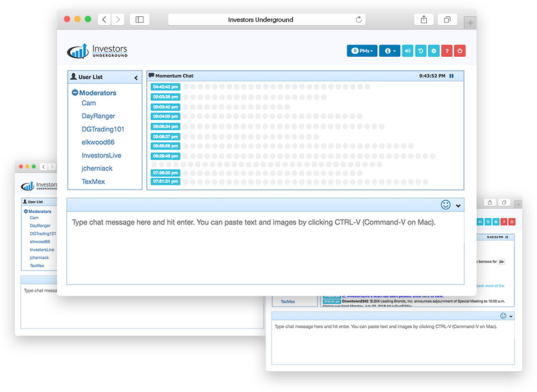Select moderator InvestorsLive in front window

coord(101,155)
